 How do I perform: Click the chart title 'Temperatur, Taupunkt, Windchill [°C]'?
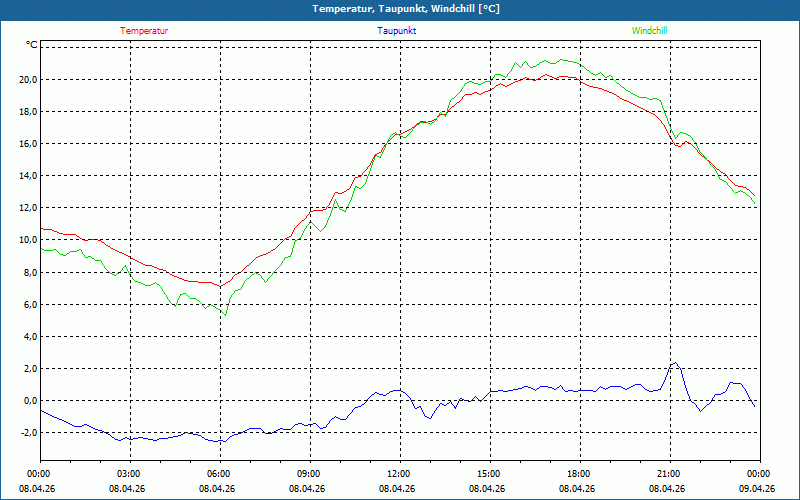coord(406,9)
